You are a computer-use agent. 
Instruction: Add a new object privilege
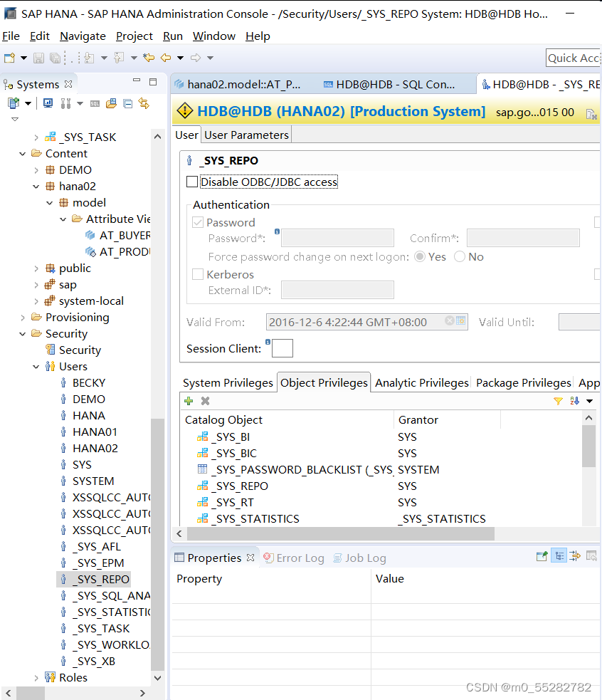pyautogui.click(x=188, y=401)
